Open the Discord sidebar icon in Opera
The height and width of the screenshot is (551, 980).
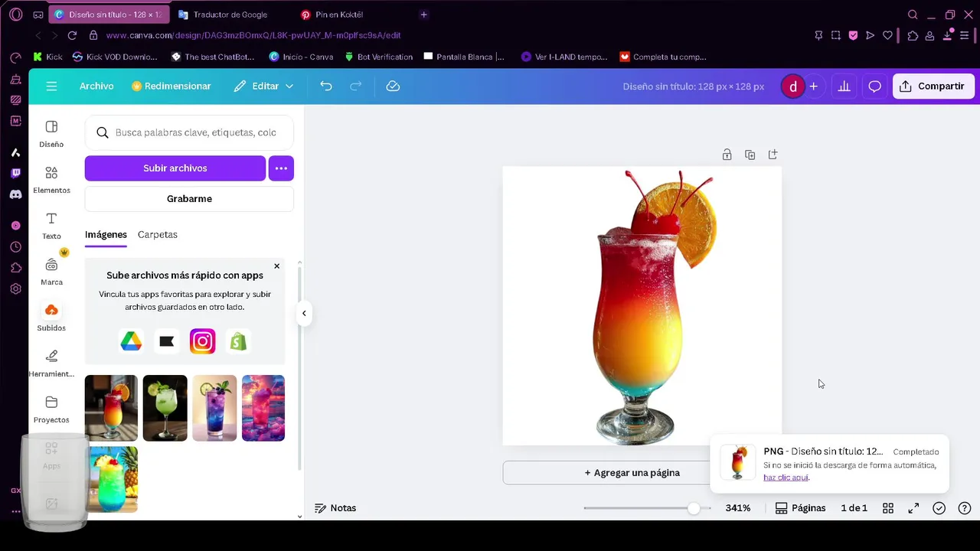[x=15, y=194]
